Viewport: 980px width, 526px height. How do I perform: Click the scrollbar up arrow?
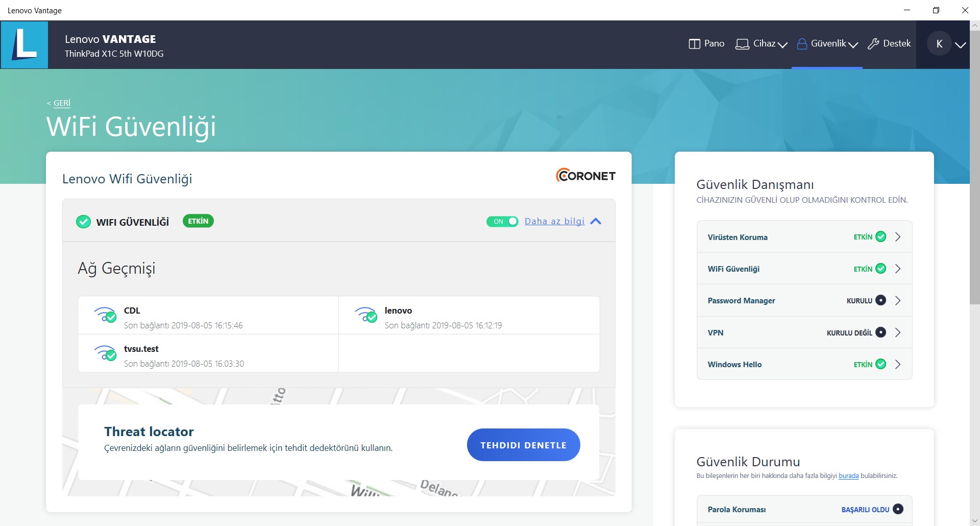974,25
